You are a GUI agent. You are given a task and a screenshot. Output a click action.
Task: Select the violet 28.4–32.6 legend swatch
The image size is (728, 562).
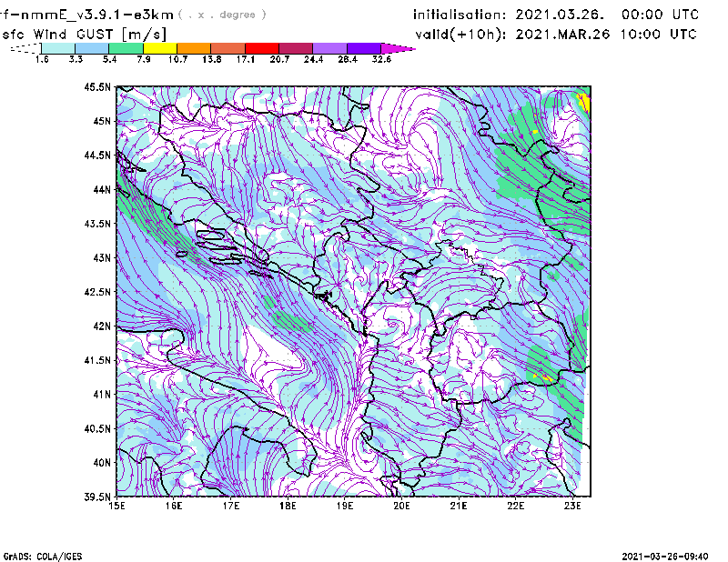(x=364, y=48)
